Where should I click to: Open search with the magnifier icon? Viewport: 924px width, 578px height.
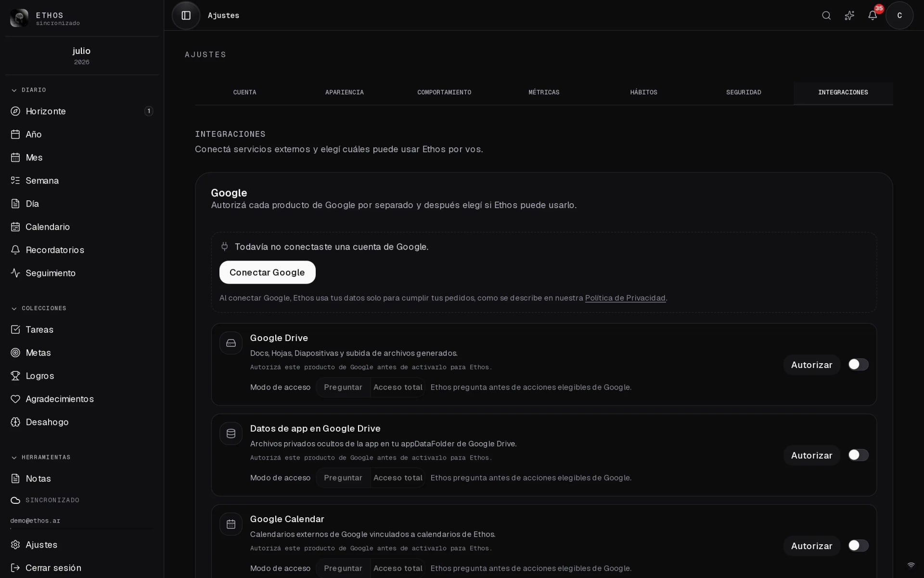(x=826, y=15)
